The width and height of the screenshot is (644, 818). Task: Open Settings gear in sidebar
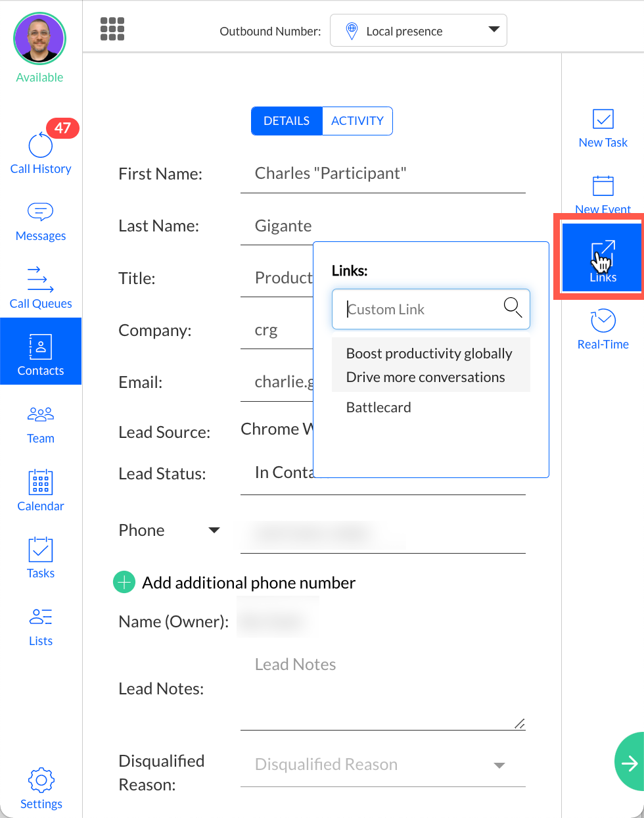click(41, 788)
